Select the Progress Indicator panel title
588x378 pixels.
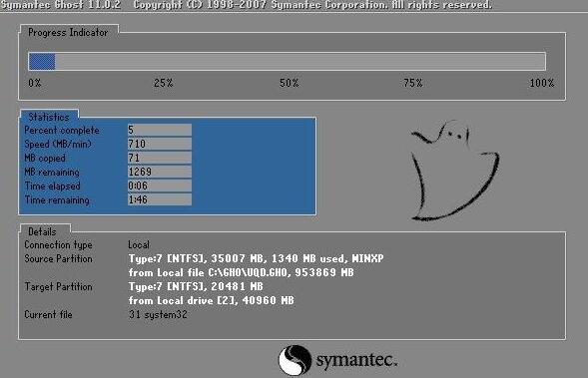(x=68, y=33)
